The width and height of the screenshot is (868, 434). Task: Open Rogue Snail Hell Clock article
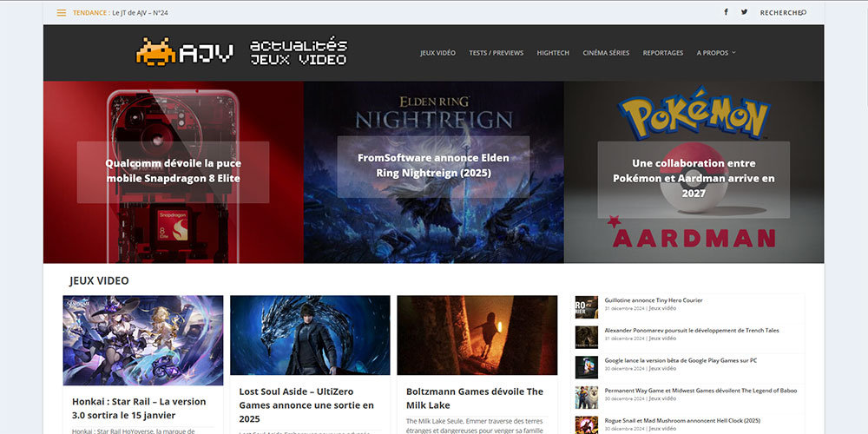(x=682, y=421)
